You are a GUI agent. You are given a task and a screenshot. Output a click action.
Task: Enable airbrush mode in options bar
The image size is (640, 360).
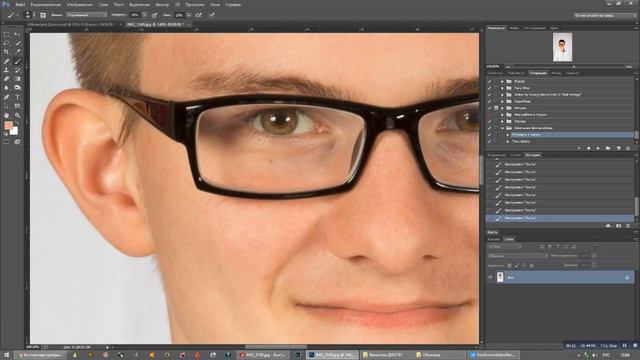pyautogui.click(x=199, y=15)
